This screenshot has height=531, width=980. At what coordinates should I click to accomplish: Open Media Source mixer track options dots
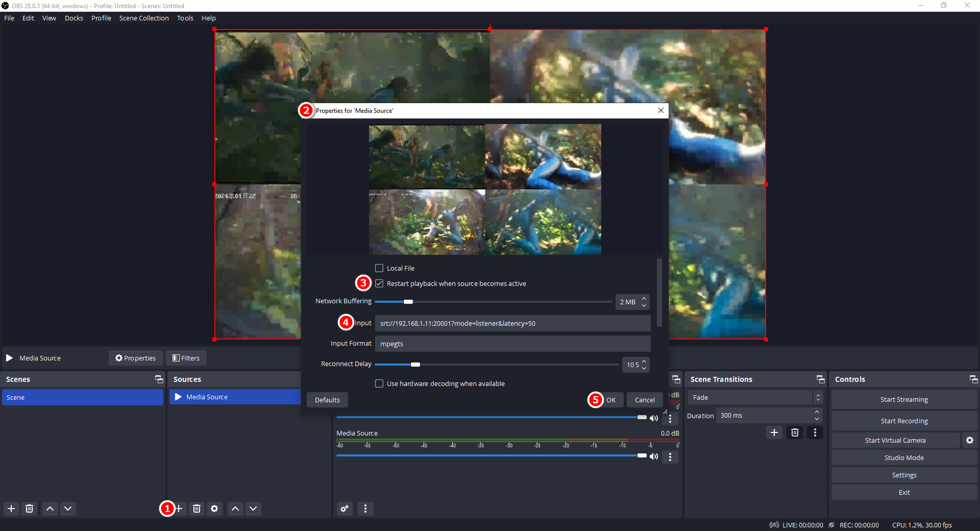point(670,456)
